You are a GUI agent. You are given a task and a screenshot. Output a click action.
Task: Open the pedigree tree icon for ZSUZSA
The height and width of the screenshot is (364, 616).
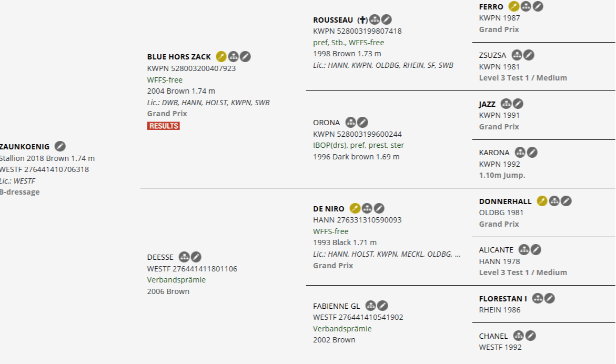pyautogui.click(x=517, y=55)
